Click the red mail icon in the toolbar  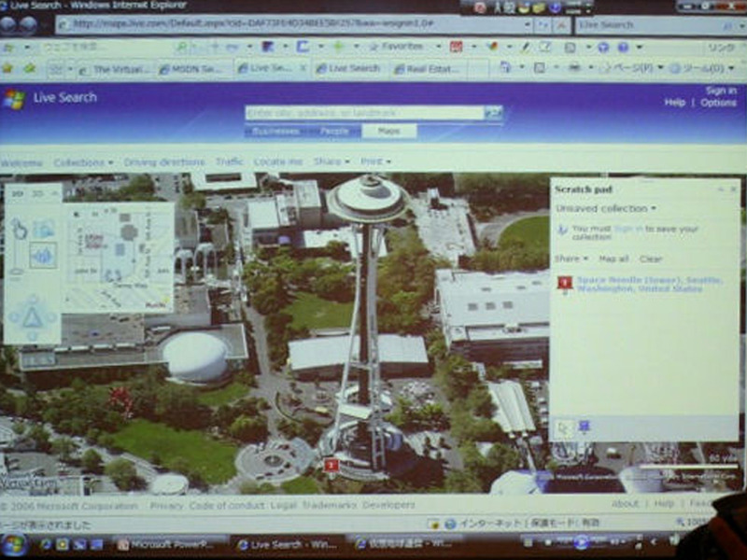point(456,47)
